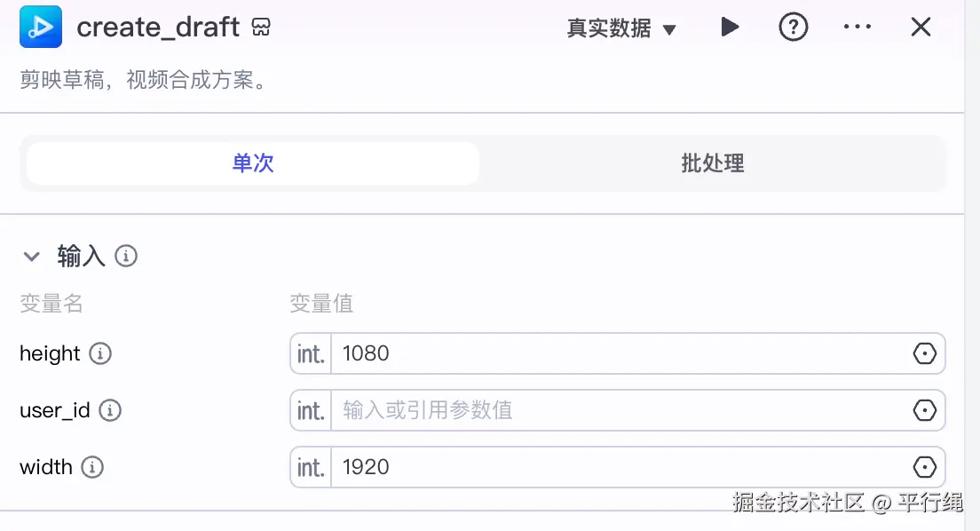Click the info icon next to width
This screenshot has height=531, width=980.
[92, 467]
